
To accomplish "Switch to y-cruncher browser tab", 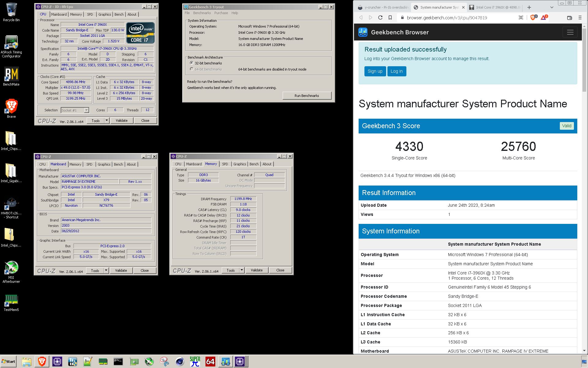I will point(383,7).
